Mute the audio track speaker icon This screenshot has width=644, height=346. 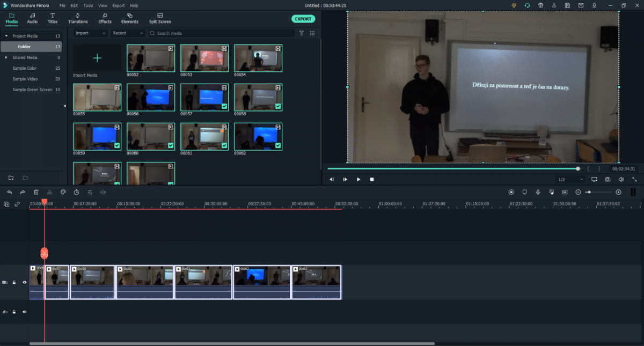point(24,312)
